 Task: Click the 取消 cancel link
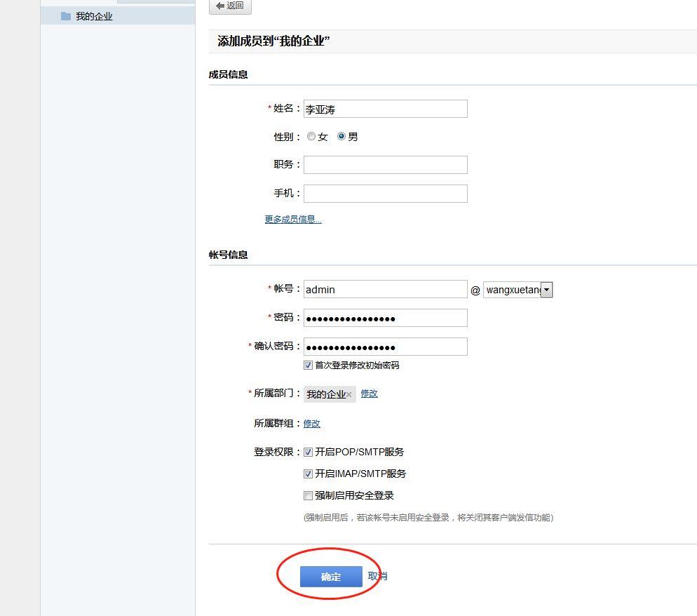click(376, 576)
